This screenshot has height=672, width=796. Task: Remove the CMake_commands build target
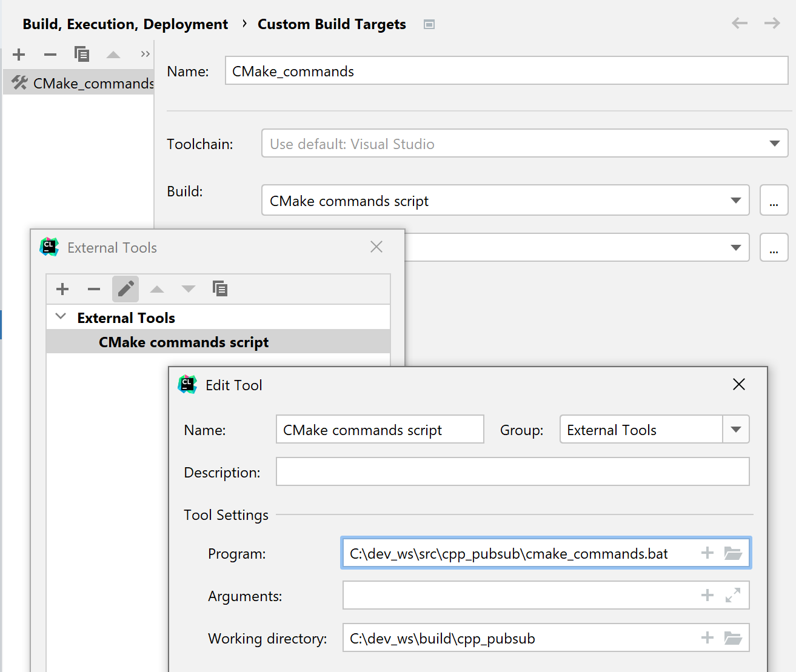tap(50, 55)
